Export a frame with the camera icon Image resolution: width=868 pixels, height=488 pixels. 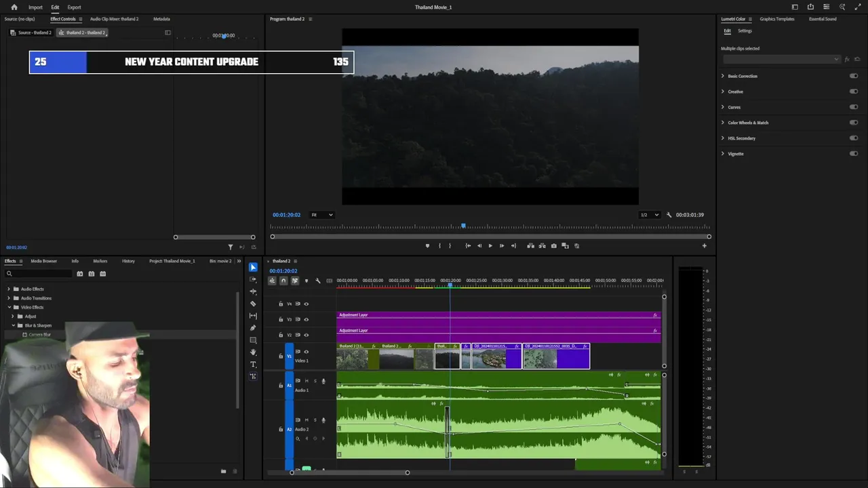(554, 246)
